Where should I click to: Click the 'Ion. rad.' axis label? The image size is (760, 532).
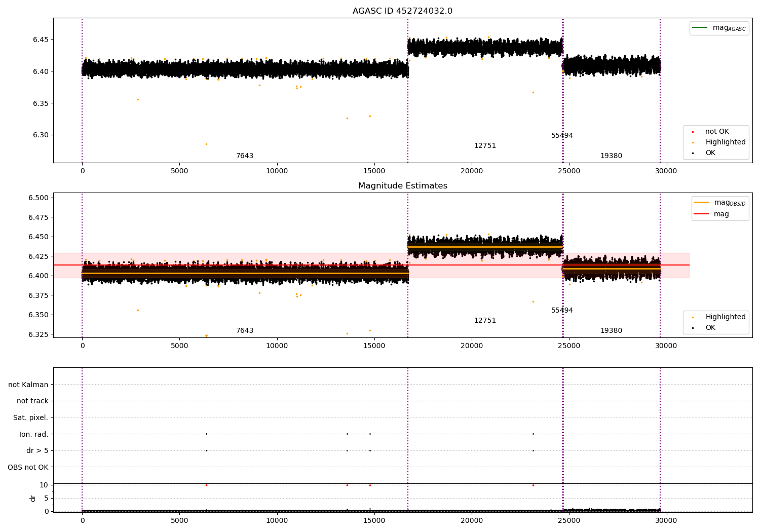click(x=34, y=434)
